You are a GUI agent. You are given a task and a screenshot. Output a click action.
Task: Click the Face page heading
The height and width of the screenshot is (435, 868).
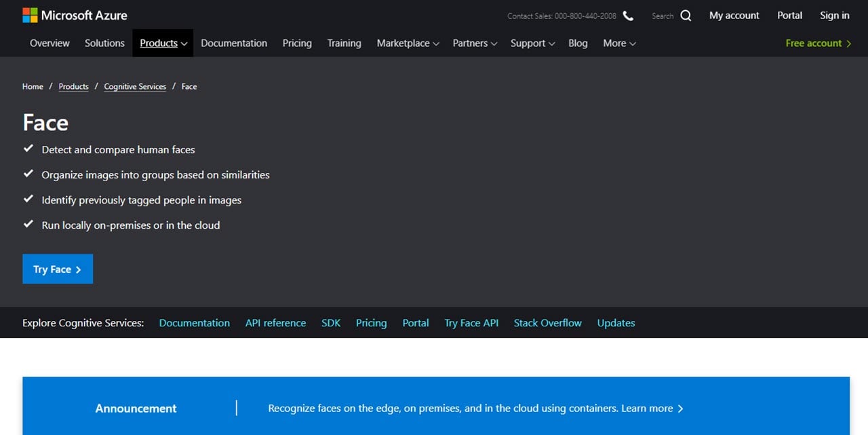[x=45, y=122]
